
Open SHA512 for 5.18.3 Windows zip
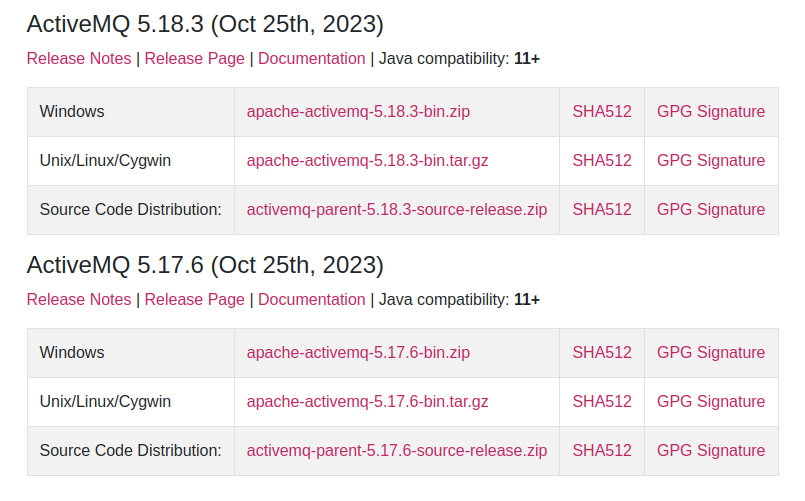pyautogui.click(x=602, y=111)
